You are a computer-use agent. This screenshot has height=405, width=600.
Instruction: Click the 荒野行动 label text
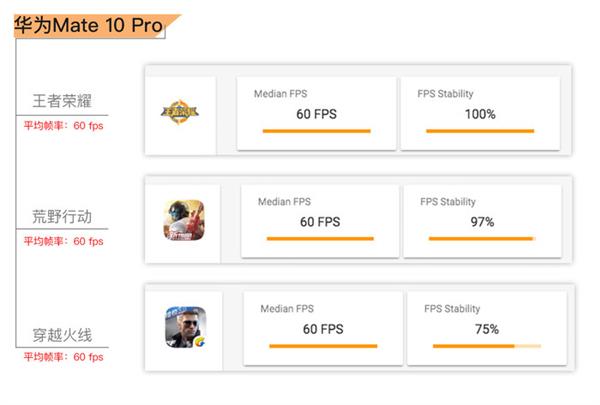(x=62, y=216)
